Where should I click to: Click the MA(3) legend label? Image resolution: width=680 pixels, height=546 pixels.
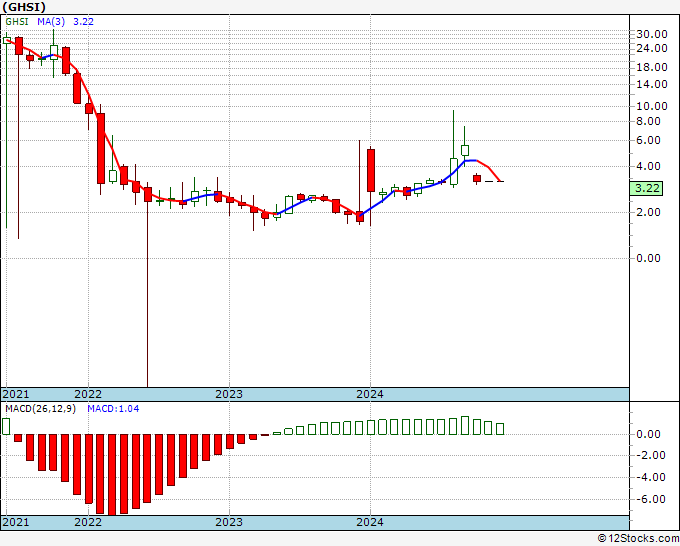[x=51, y=22]
